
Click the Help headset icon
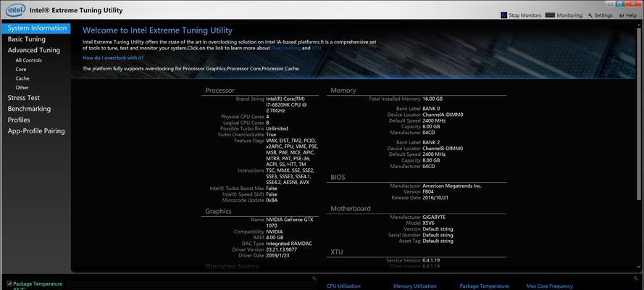click(622, 15)
